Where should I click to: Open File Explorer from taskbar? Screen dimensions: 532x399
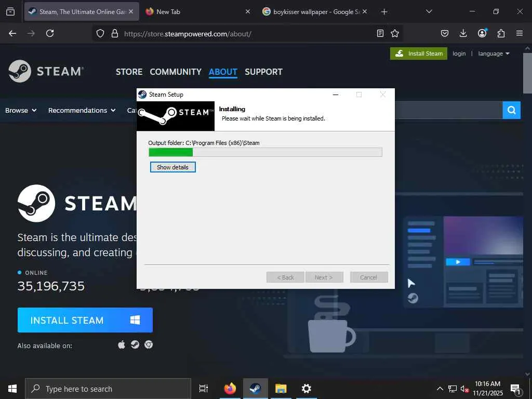281,389
